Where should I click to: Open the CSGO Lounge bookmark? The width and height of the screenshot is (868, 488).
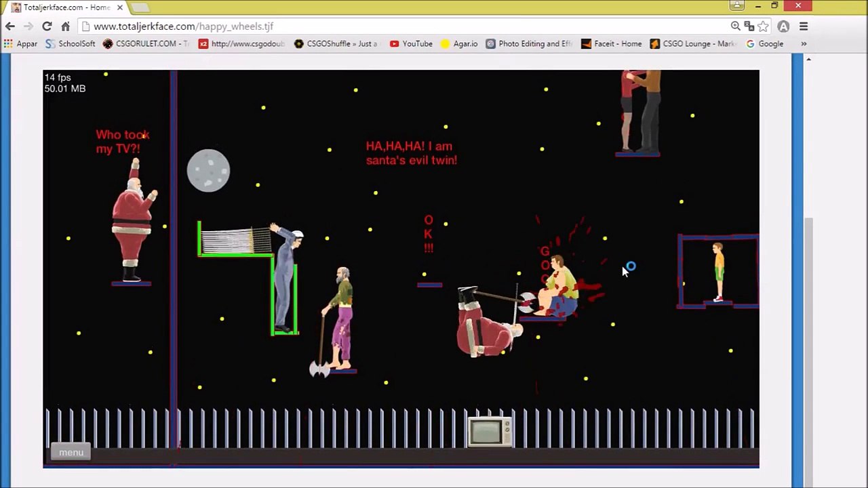click(692, 43)
